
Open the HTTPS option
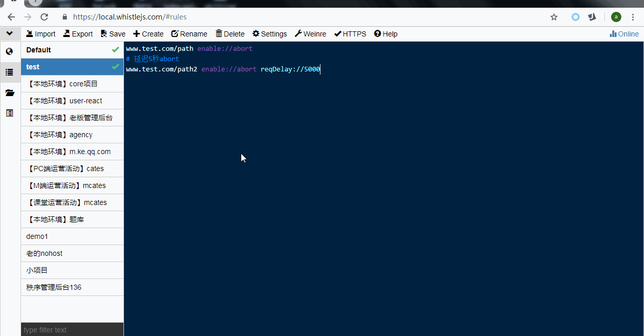[x=350, y=34]
